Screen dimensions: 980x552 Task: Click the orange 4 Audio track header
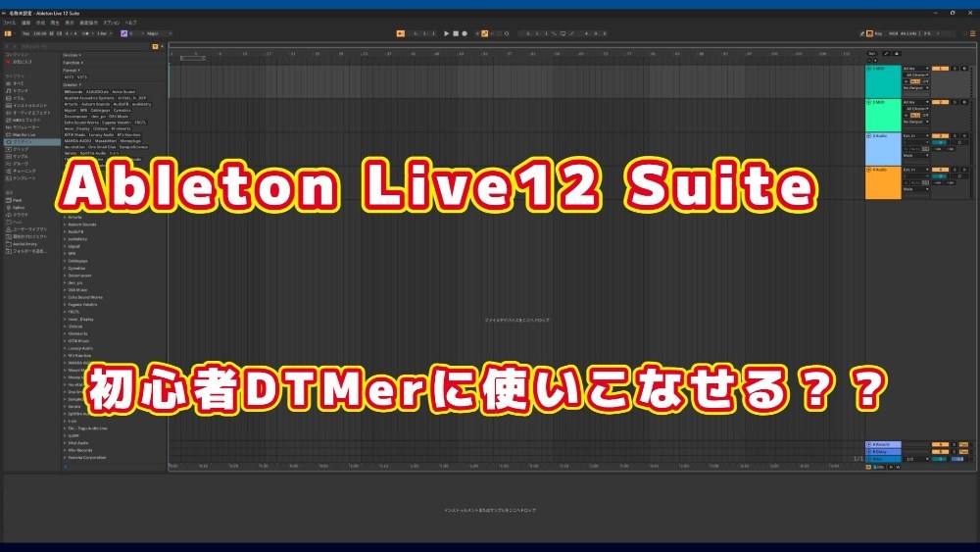[x=883, y=182]
